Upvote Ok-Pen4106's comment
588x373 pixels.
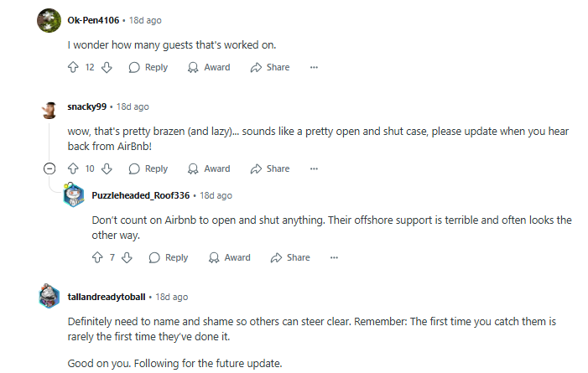73,67
